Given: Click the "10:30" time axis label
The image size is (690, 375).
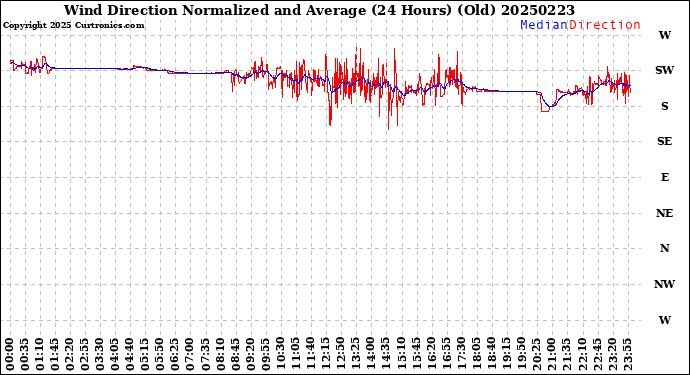Looking at the screenshot, I should tap(281, 354).
